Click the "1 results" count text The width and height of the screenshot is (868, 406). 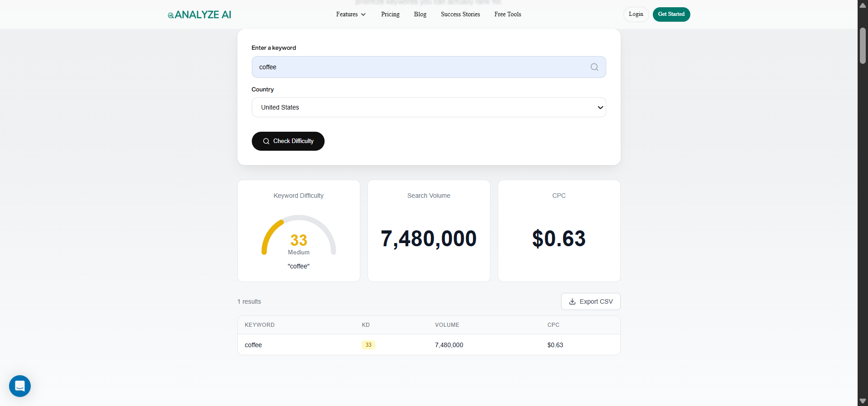249,301
